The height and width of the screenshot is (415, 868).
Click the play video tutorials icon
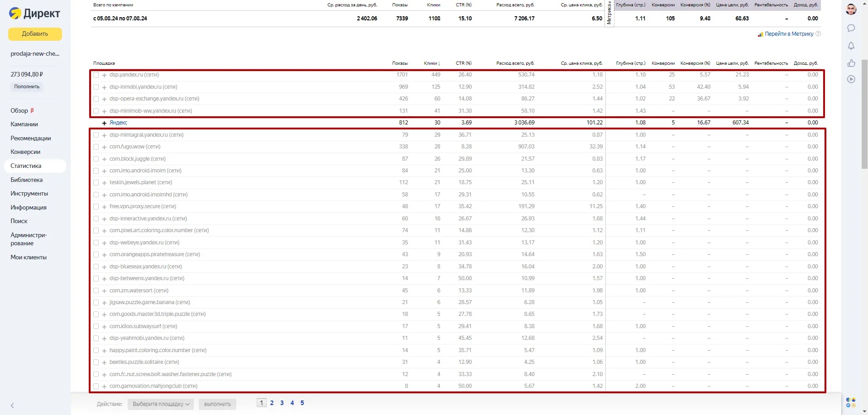click(x=851, y=79)
